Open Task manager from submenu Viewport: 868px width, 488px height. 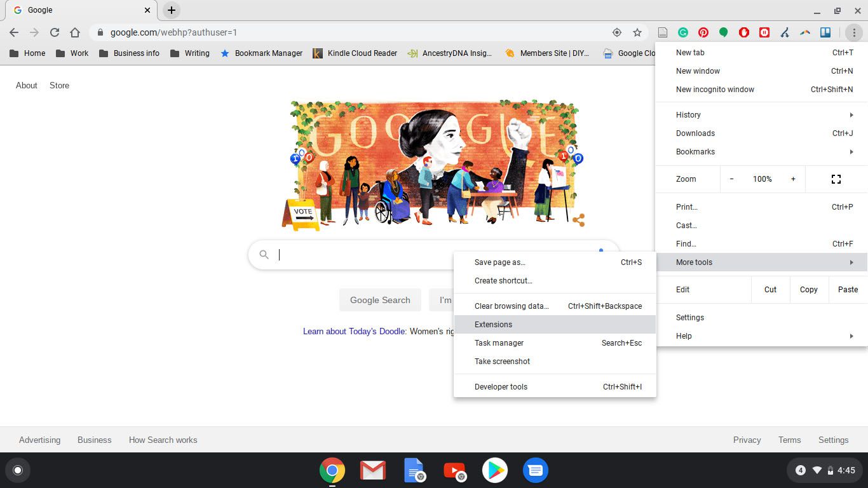[555, 343]
